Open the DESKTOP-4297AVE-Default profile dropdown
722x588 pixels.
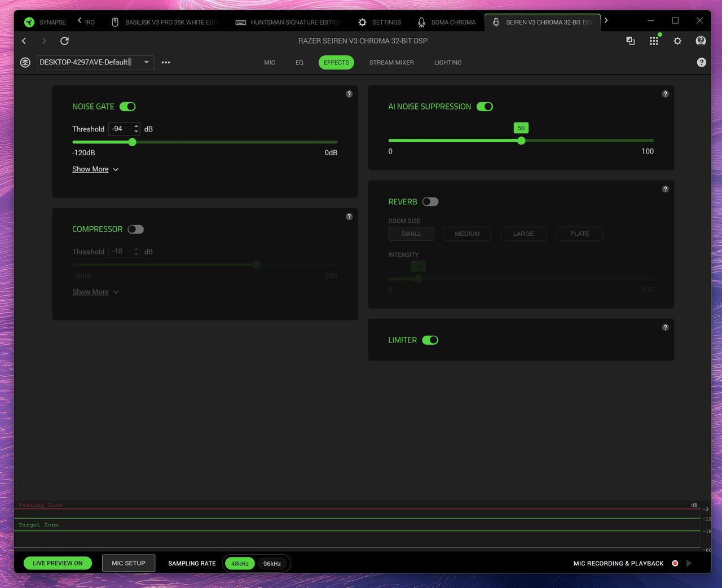click(x=95, y=62)
